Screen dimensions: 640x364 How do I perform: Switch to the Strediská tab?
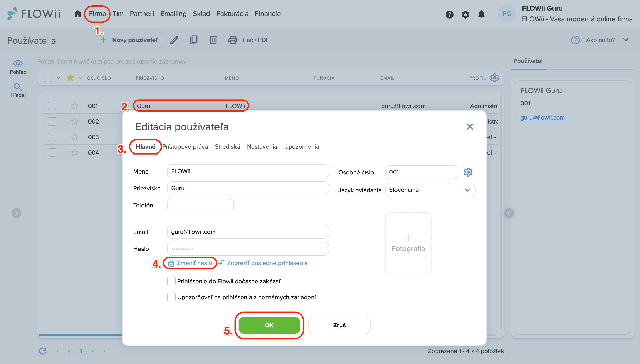(x=227, y=146)
